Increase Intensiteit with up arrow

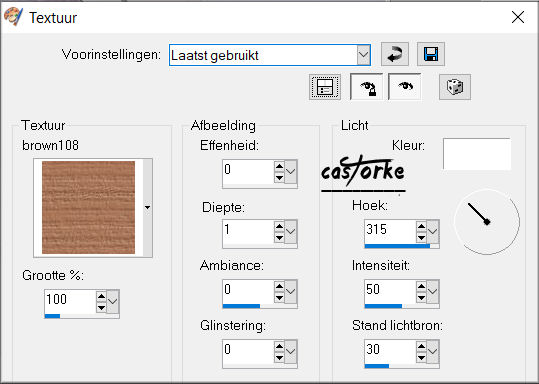[421, 286]
